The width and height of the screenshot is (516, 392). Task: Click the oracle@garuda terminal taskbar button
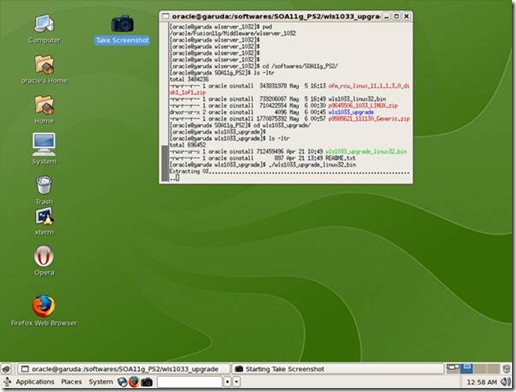(123, 369)
